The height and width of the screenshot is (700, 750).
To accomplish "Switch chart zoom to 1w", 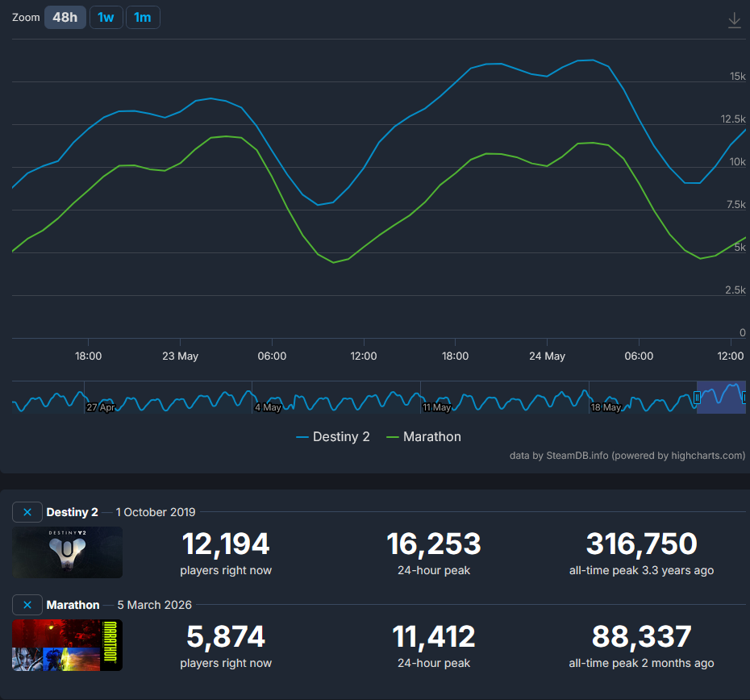I will [x=106, y=18].
